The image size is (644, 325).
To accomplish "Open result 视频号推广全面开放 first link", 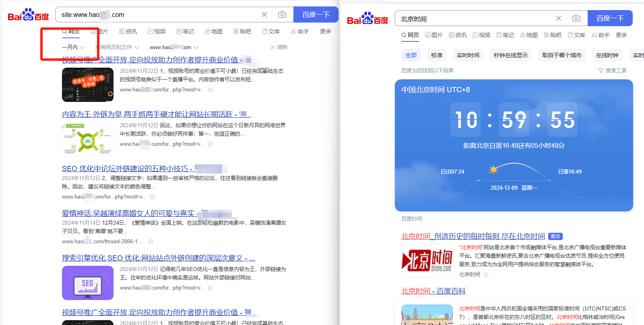I will coord(152,60).
